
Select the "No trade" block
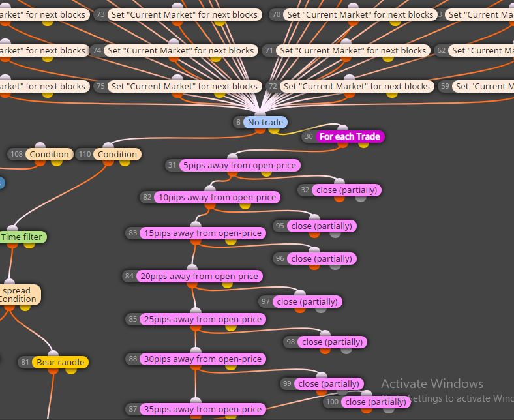click(265, 123)
